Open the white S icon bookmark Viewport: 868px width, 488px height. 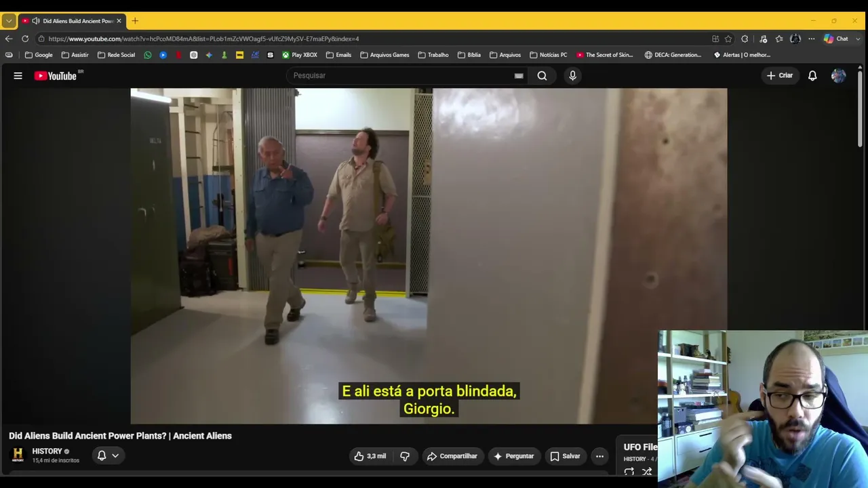tap(271, 55)
